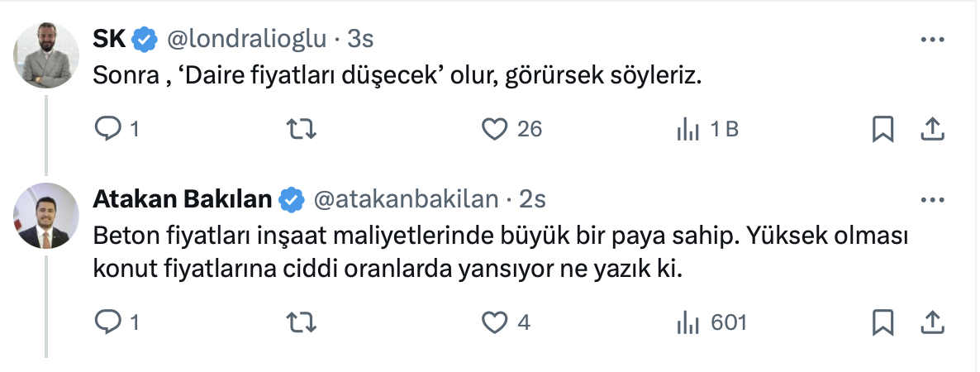Reply to SK's tweet

click(x=109, y=129)
